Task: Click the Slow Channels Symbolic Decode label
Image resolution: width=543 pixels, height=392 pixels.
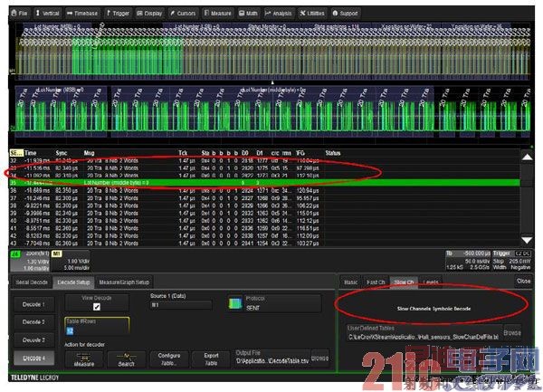Action: [433, 309]
